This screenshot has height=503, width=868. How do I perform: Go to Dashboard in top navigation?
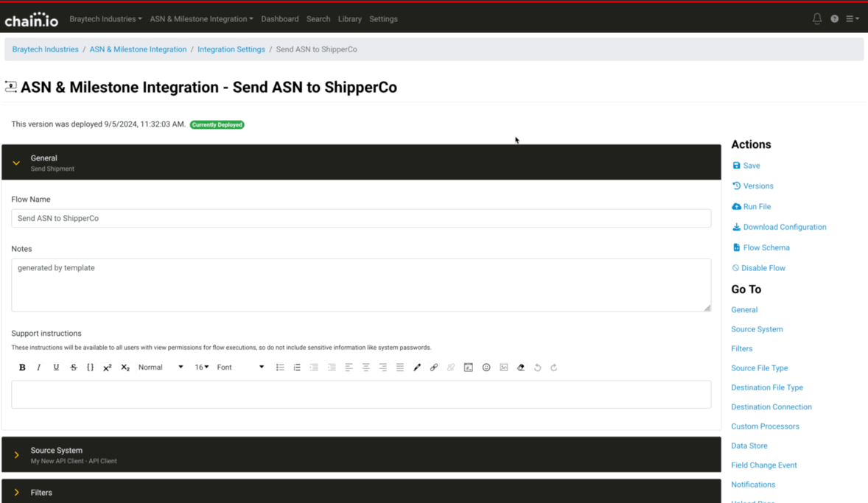(x=279, y=19)
